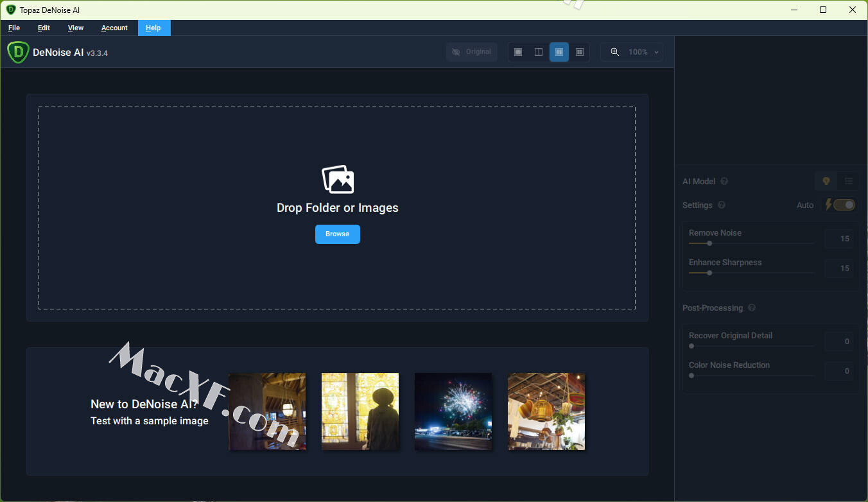Toggle the Auto settings switch
Viewport: 868px width, 502px height.
[x=844, y=205]
